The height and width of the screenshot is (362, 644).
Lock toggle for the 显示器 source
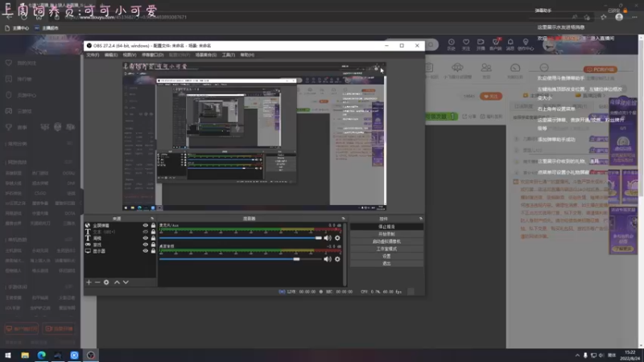153,251
